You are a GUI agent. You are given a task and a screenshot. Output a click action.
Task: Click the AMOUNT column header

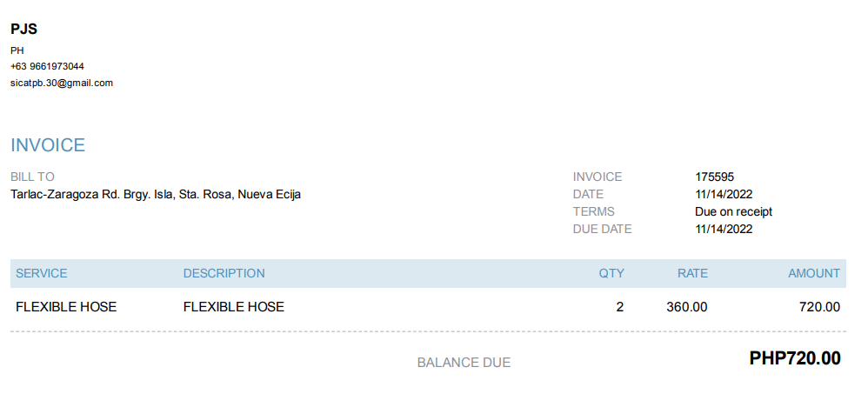pos(814,273)
